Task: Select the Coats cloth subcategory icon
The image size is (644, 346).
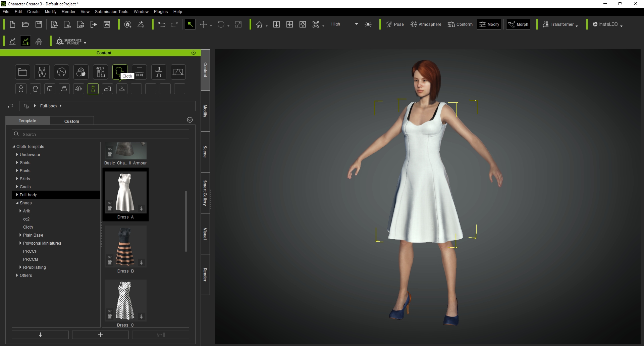Action: [78, 89]
